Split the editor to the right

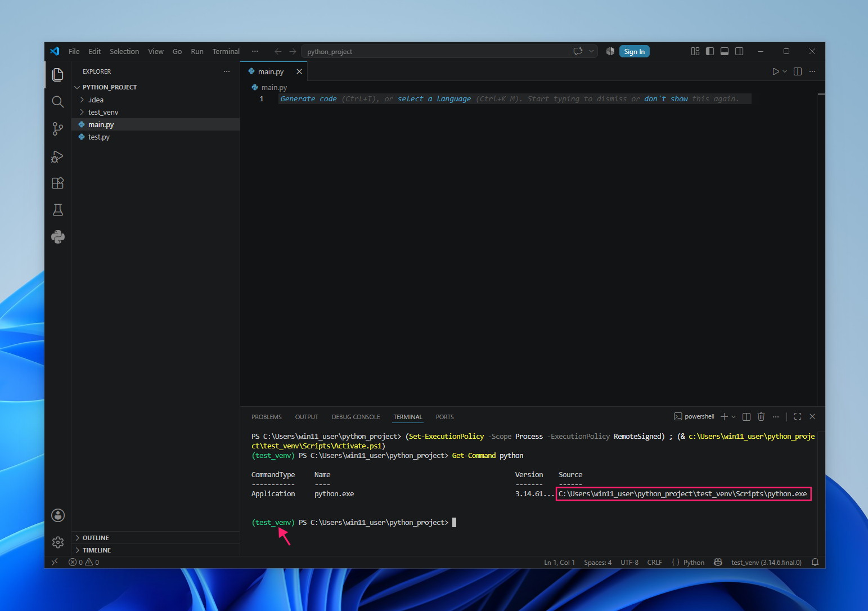798,71
